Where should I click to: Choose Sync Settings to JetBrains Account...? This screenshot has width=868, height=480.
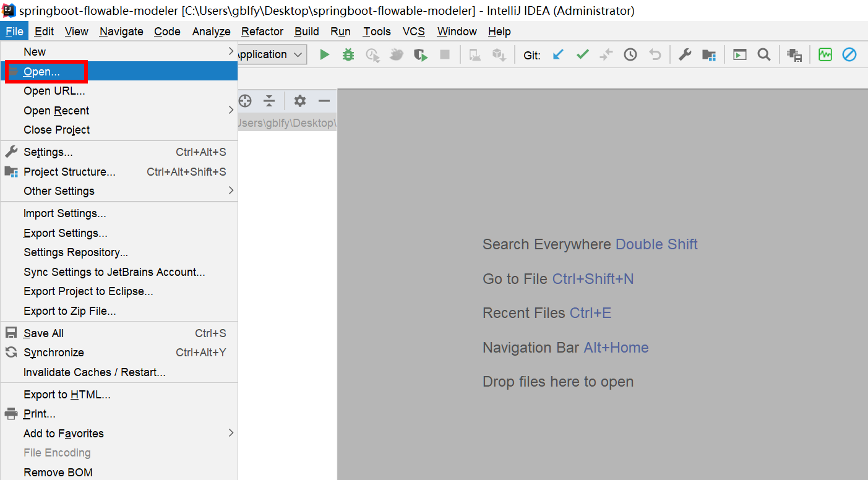tap(119, 272)
